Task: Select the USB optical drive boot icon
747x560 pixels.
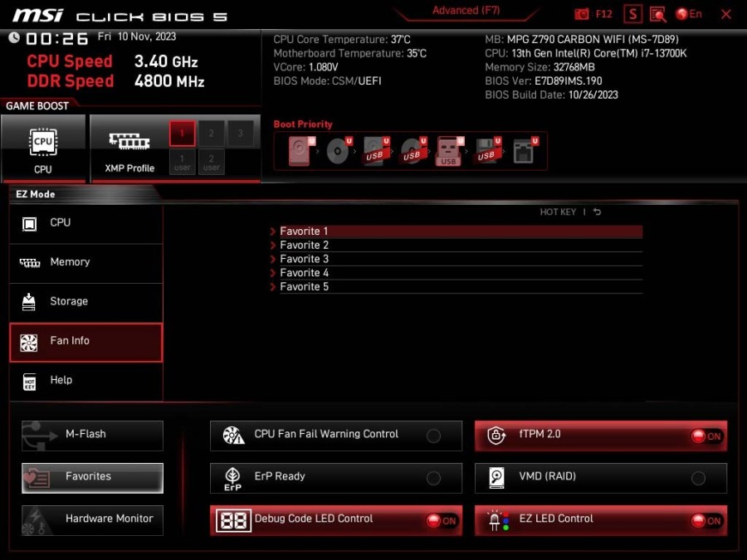Action: (413, 151)
